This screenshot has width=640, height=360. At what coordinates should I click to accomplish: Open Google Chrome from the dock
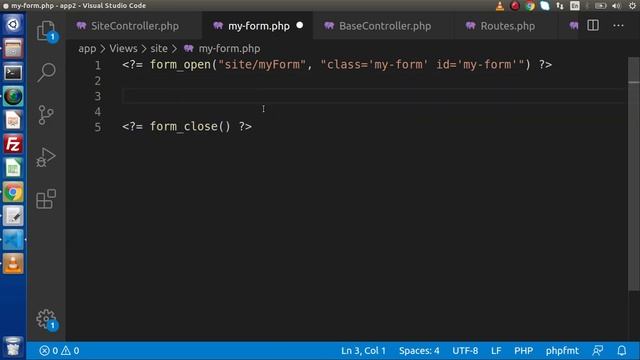13,192
